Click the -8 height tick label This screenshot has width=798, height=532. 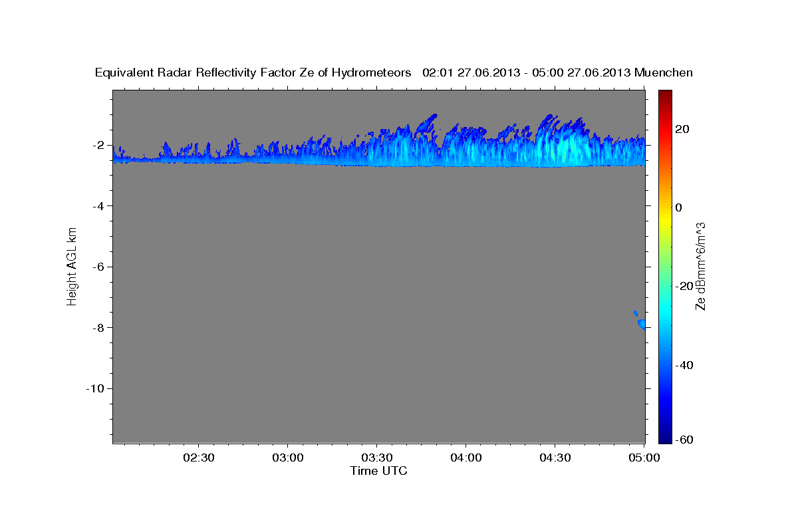tap(98, 327)
